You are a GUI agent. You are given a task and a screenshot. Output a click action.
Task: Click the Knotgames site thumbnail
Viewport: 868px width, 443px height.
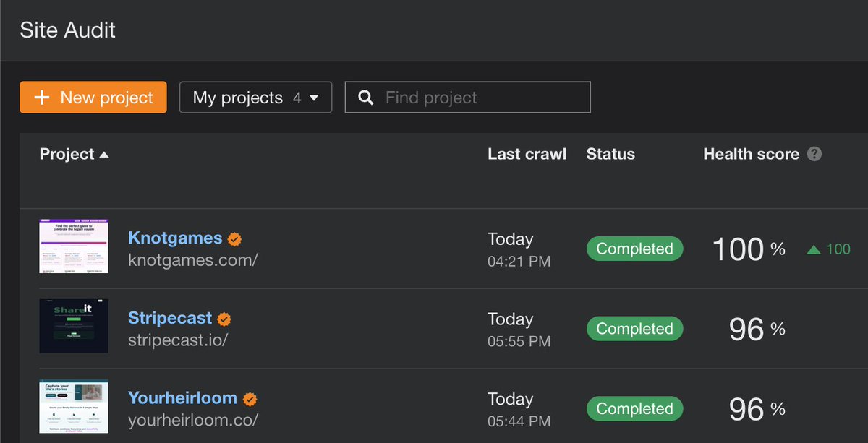pyautogui.click(x=74, y=246)
